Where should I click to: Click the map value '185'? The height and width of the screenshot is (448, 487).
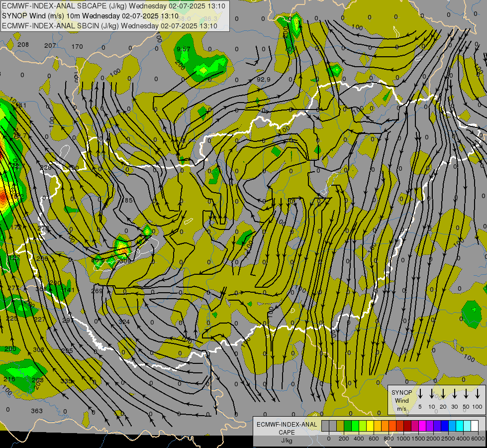coord(127,200)
